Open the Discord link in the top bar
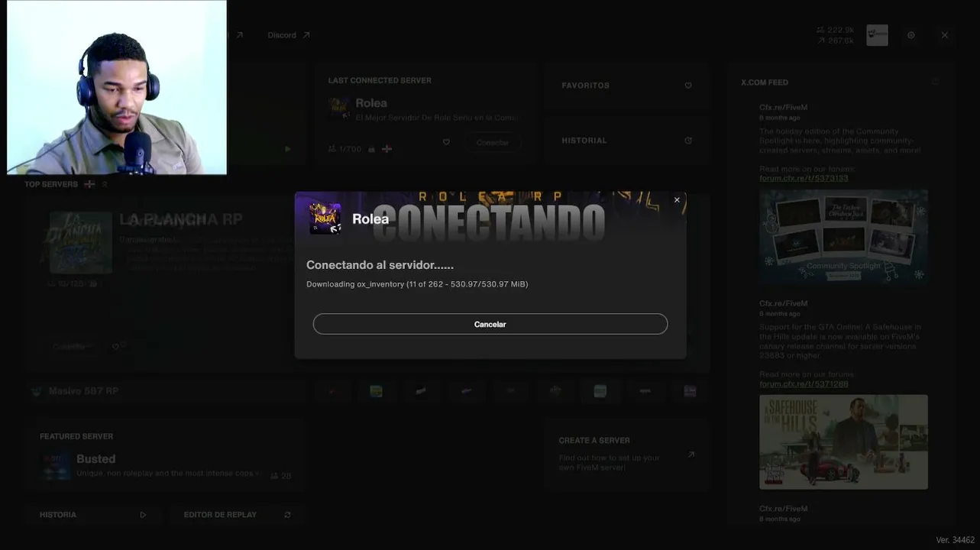 click(x=289, y=35)
